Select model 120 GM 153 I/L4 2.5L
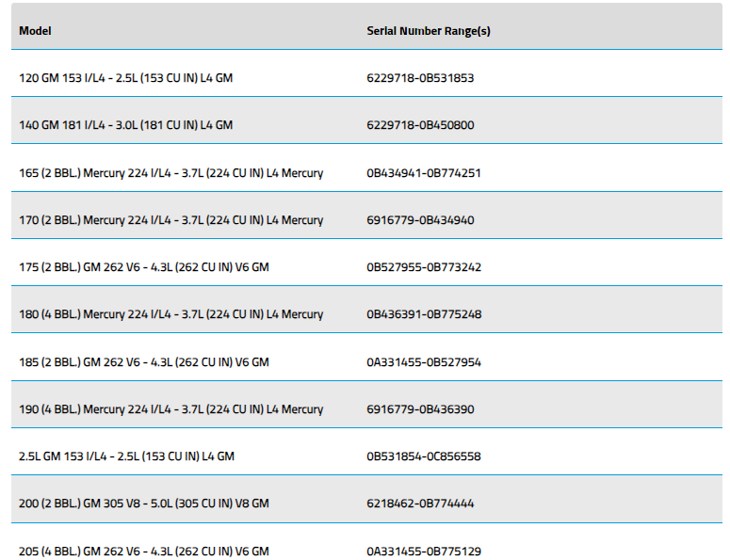Image resolution: width=730 pixels, height=560 pixels. click(125, 78)
